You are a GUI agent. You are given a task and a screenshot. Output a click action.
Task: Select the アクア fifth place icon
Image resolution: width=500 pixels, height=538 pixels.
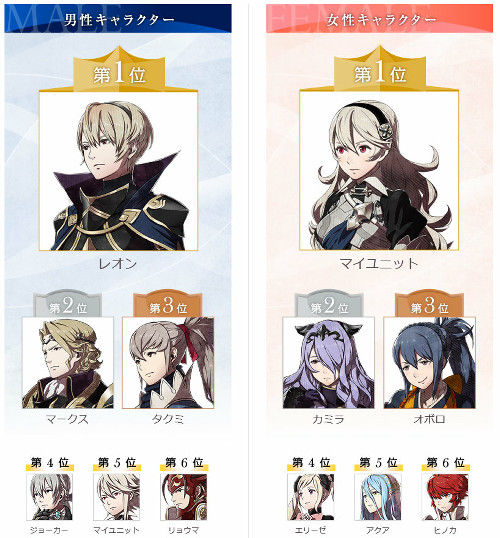point(378,497)
